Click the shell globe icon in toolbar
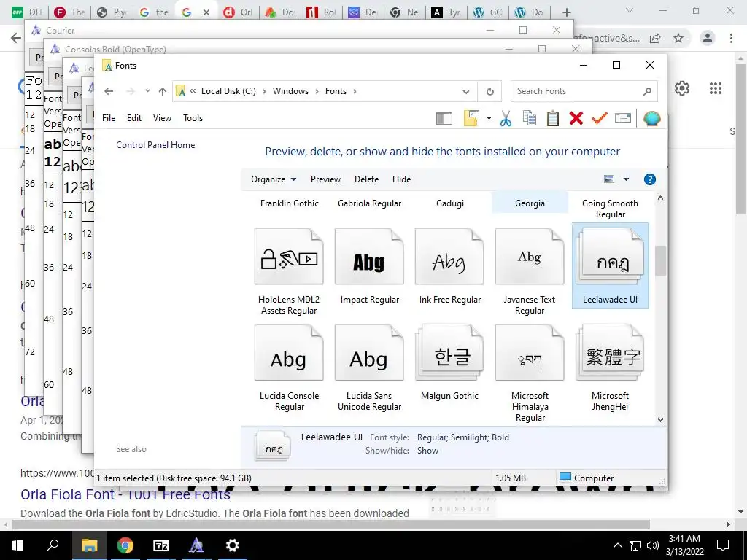 tap(651, 118)
